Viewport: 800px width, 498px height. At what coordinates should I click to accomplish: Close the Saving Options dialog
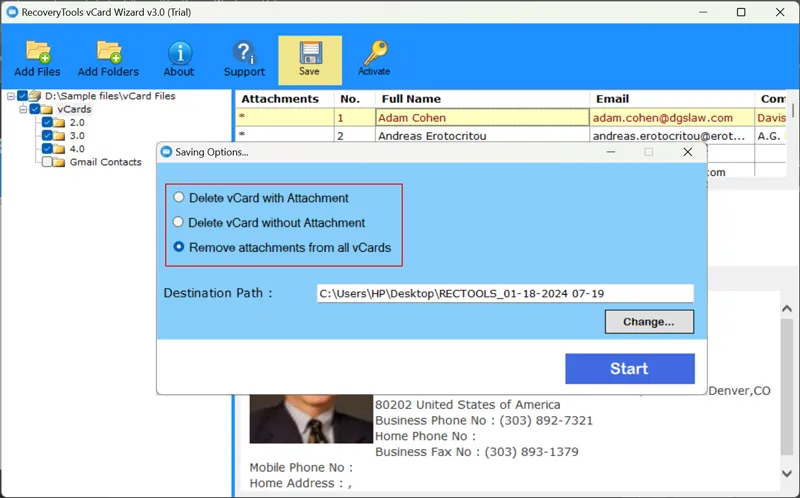688,152
